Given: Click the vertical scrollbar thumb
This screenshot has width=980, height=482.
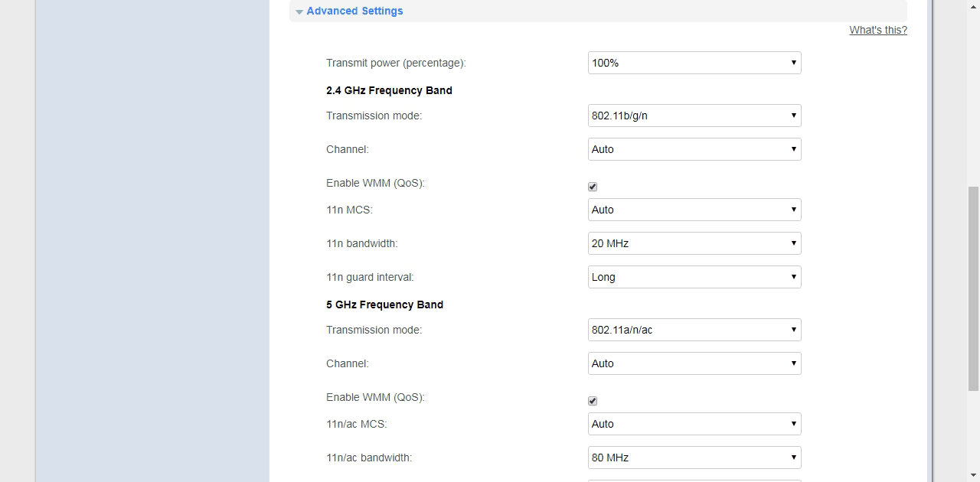Looking at the screenshot, I should point(973,287).
